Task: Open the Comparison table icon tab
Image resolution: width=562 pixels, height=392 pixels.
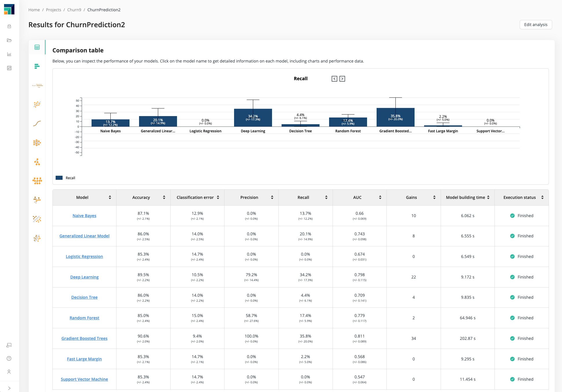Action: [x=37, y=47]
